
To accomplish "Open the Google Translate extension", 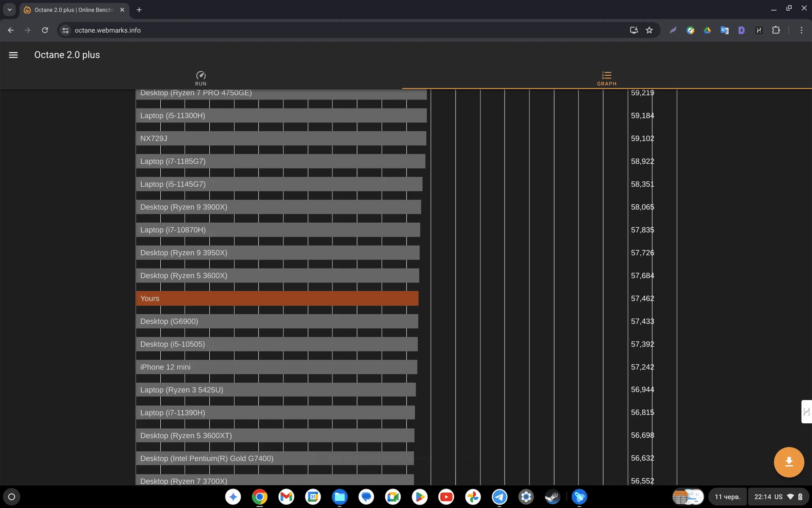I will pos(724,30).
